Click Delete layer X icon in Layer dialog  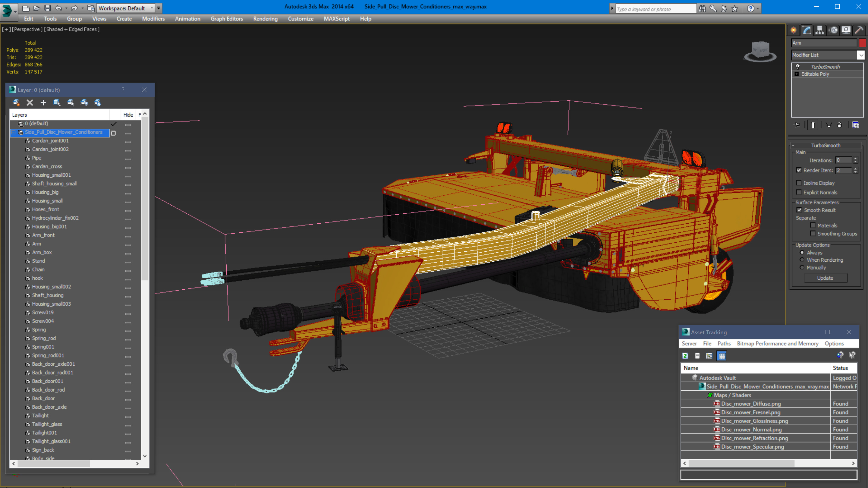tap(30, 103)
